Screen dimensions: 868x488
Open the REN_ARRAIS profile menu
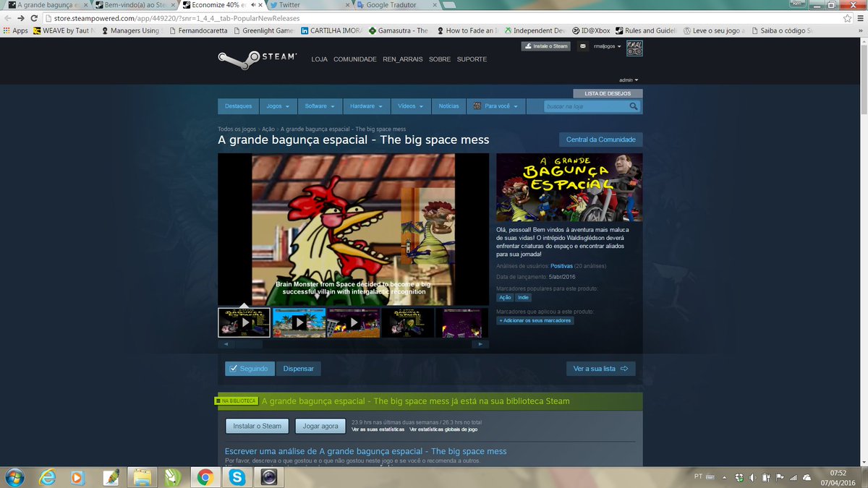tap(403, 59)
